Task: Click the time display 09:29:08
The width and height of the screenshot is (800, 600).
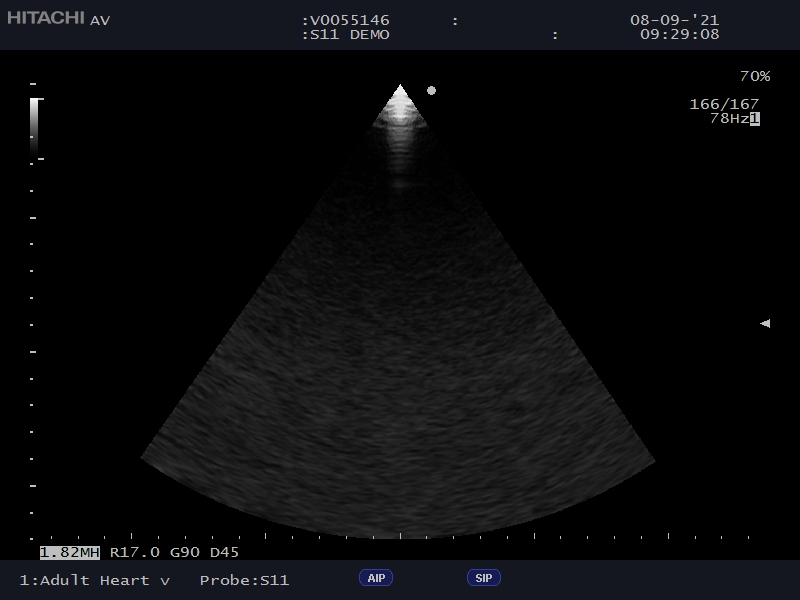Action: point(679,34)
